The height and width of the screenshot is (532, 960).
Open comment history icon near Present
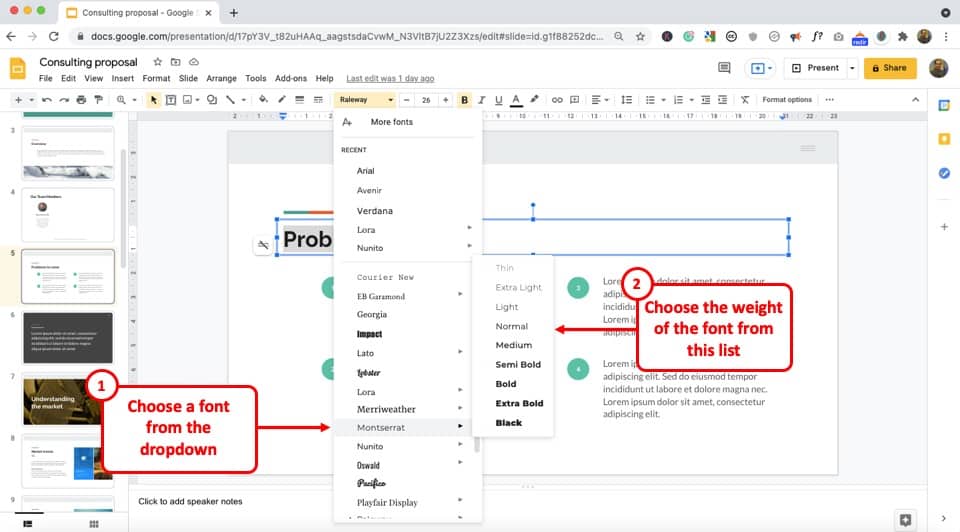[724, 68]
